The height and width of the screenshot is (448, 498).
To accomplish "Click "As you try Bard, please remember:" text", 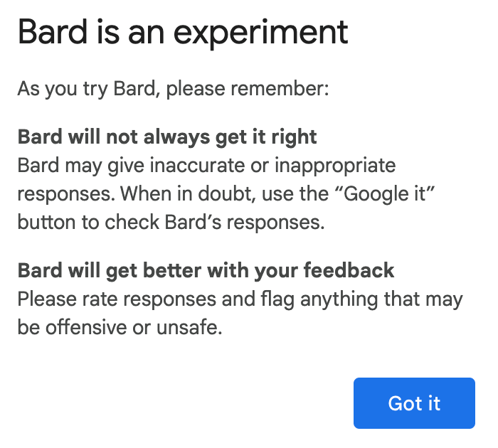I will pos(173,90).
